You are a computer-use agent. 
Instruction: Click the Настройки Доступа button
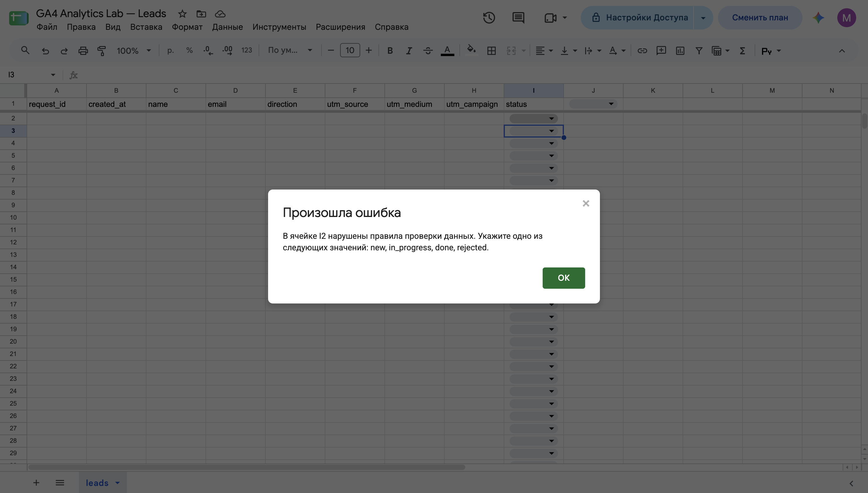coord(637,18)
